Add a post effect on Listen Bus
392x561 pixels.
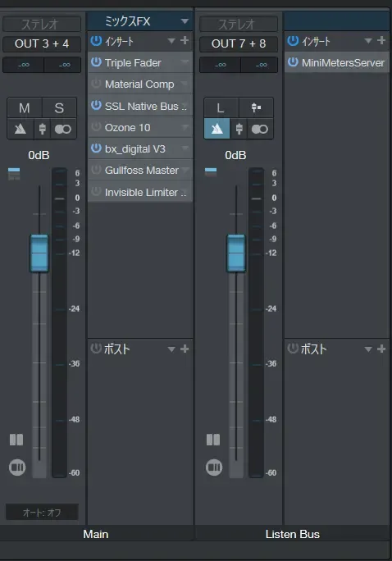(x=381, y=349)
